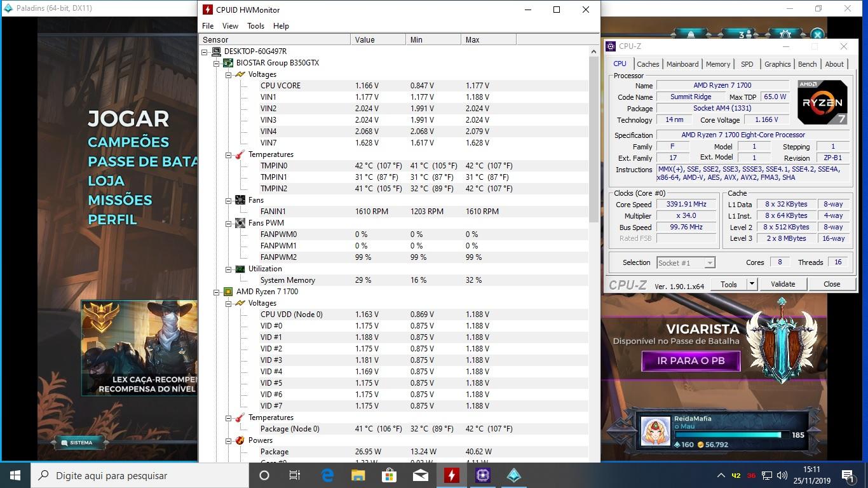Switch to Paladins via its taskbar icon
This screenshot has width=868, height=488.
click(x=513, y=475)
